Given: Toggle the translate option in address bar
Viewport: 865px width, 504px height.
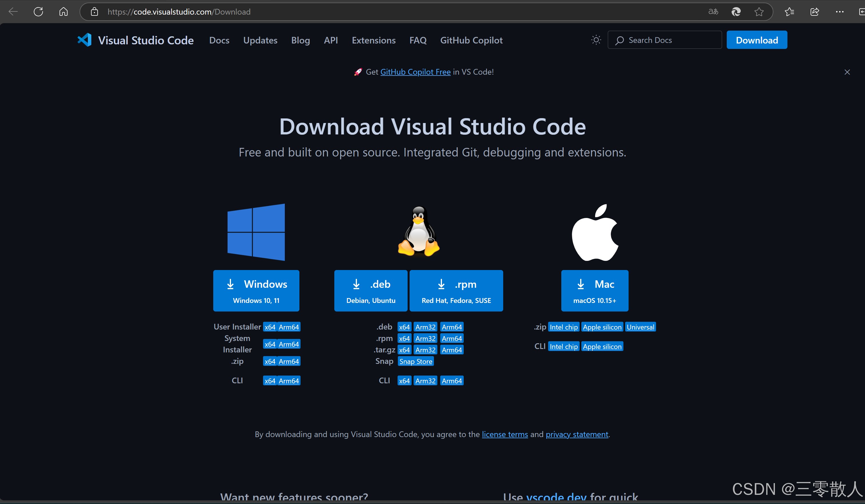Looking at the screenshot, I should [713, 11].
